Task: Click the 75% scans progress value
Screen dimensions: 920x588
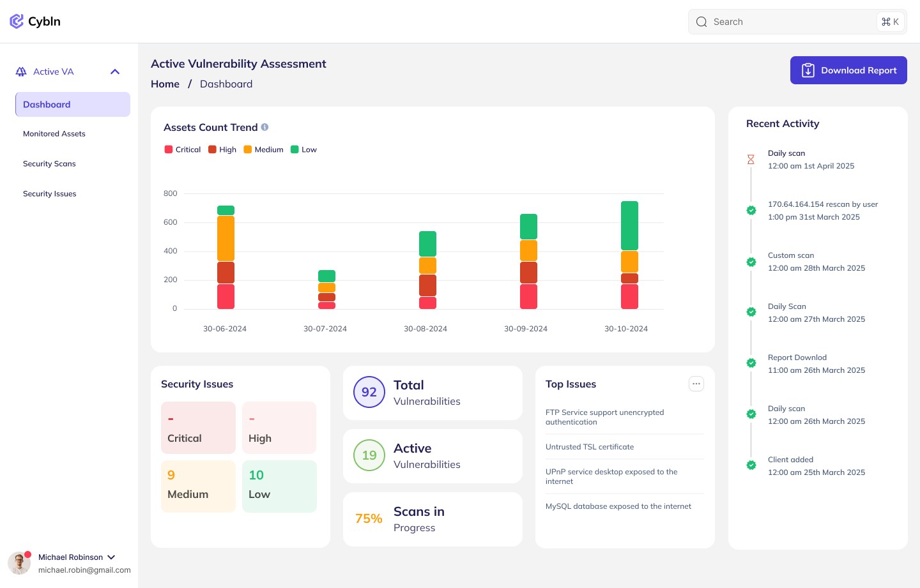Action: 369,518
